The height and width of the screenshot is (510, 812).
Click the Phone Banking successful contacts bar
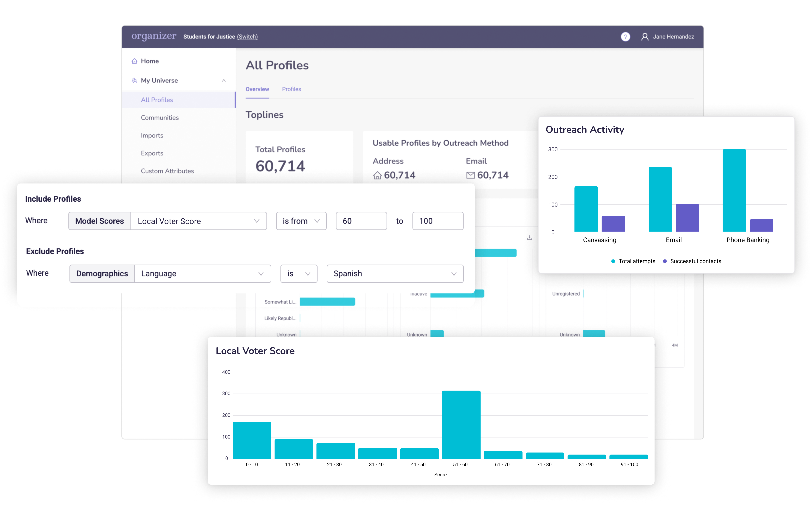[x=761, y=226]
